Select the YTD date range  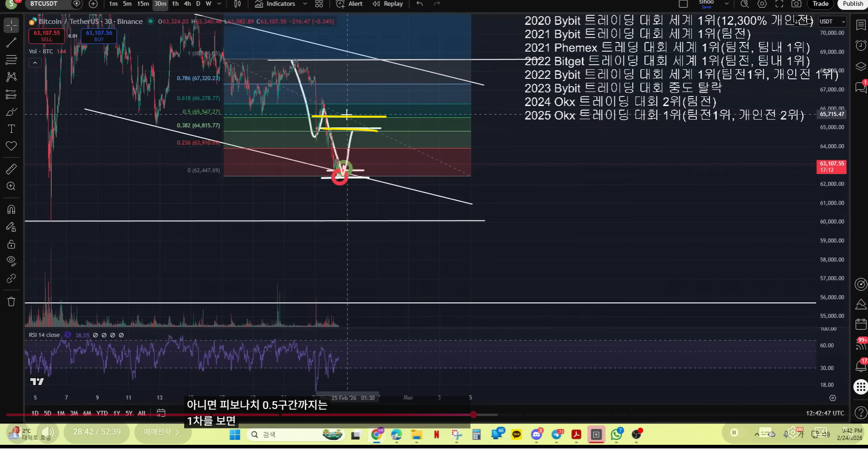pyautogui.click(x=102, y=413)
